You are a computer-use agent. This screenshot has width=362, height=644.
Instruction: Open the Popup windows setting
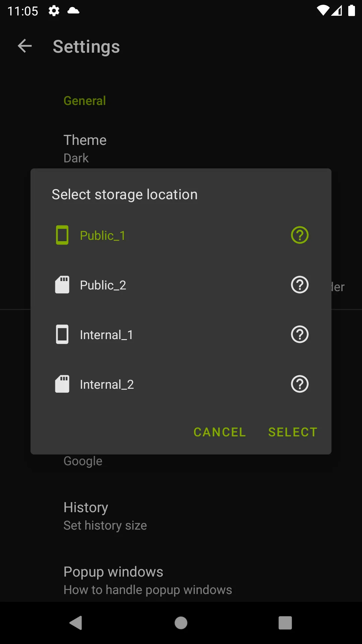pos(147,580)
